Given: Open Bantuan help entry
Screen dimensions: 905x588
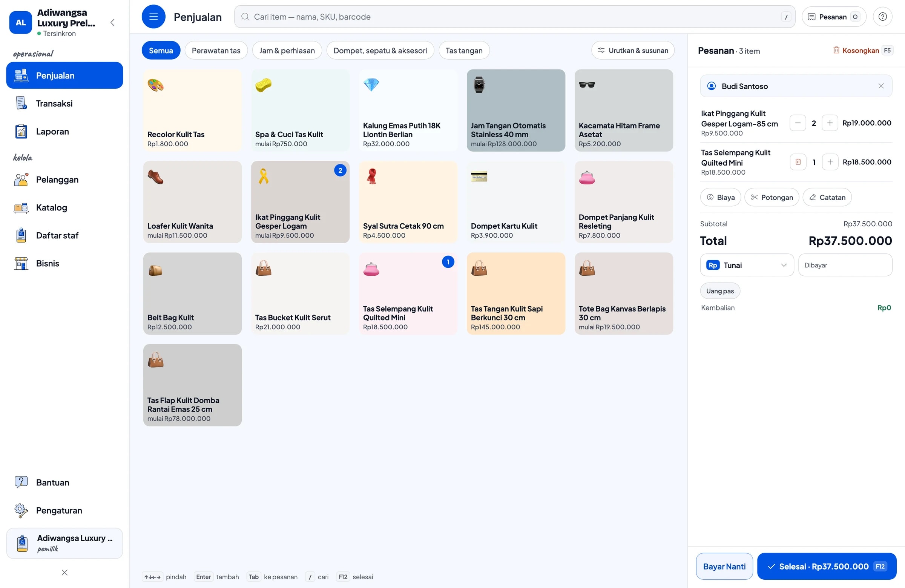Looking at the screenshot, I should [x=64, y=482].
